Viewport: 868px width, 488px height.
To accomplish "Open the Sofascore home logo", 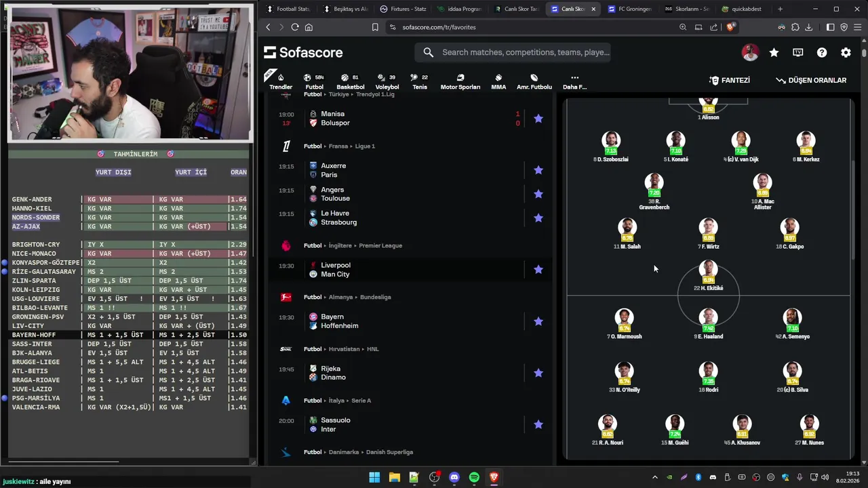I will coord(303,52).
